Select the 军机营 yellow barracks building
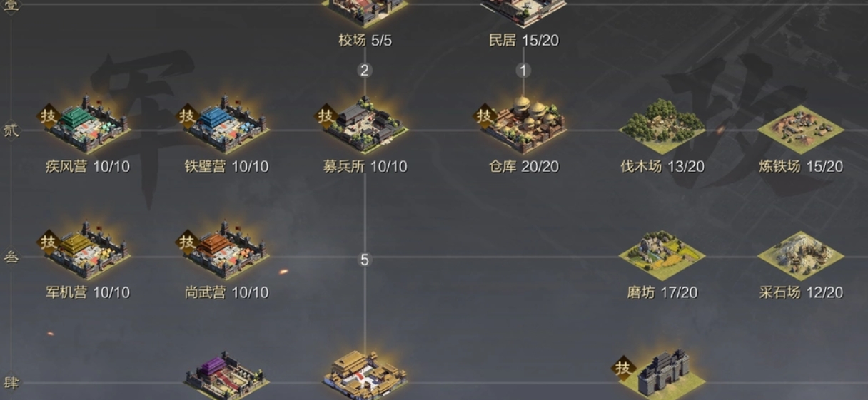The height and width of the screenshot is (400, 868). tap(87, 252)
